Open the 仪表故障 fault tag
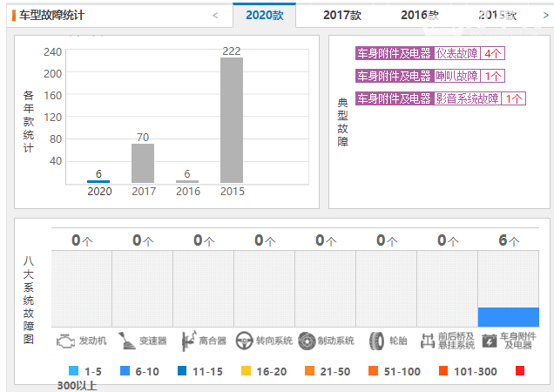This screenshot has width=554, height=392. pyautogui.click(x=456, y=53)
